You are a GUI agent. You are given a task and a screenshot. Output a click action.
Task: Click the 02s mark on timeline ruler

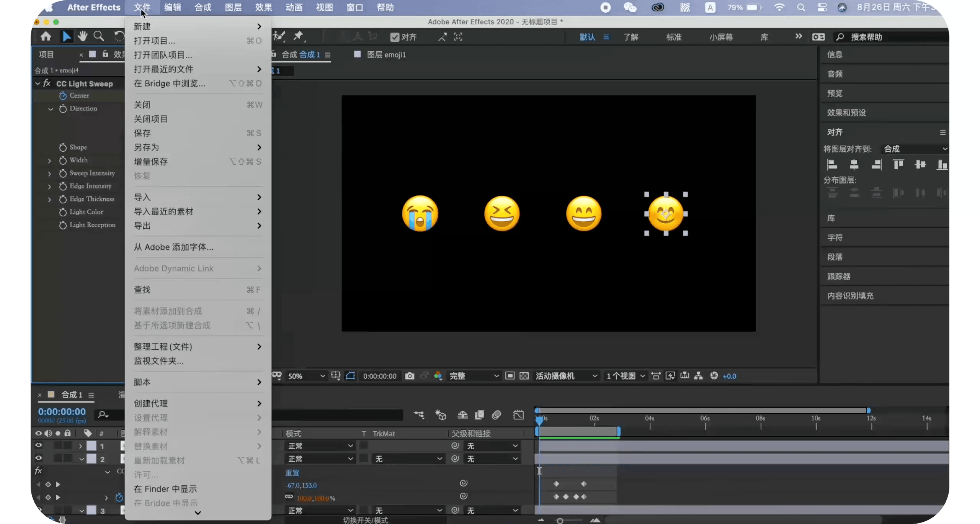(594, 419)
